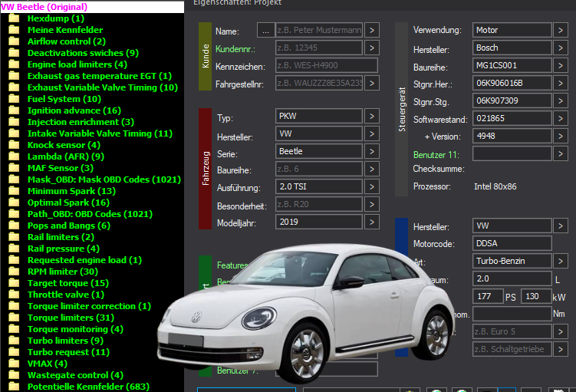Open arrow beside Hersteller Bosch
576x392 pixels.
tap(560, 48)
